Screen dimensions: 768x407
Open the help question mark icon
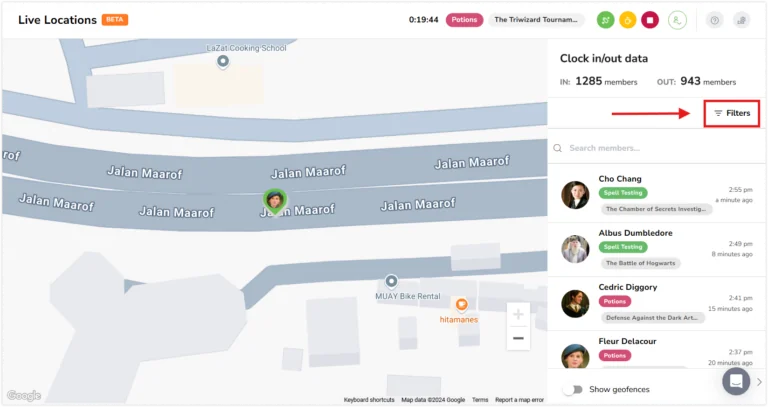[715, 20]
